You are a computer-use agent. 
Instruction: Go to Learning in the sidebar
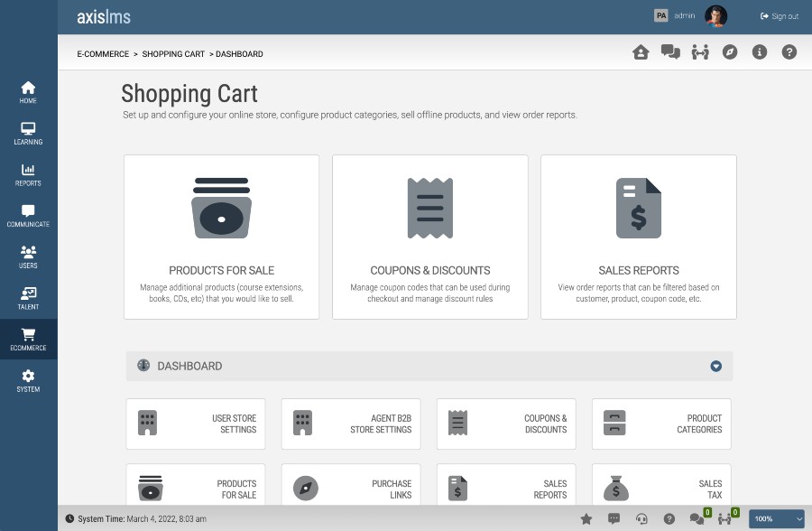(28, 134)
